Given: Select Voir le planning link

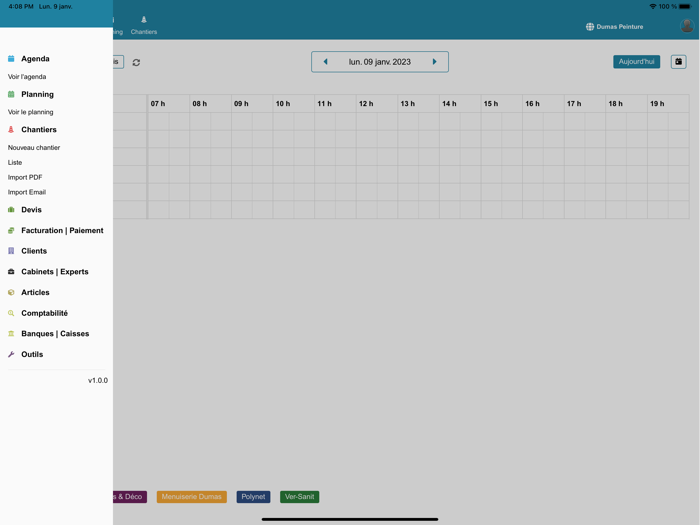Looking at the screenshot, I should pos(30,112).
